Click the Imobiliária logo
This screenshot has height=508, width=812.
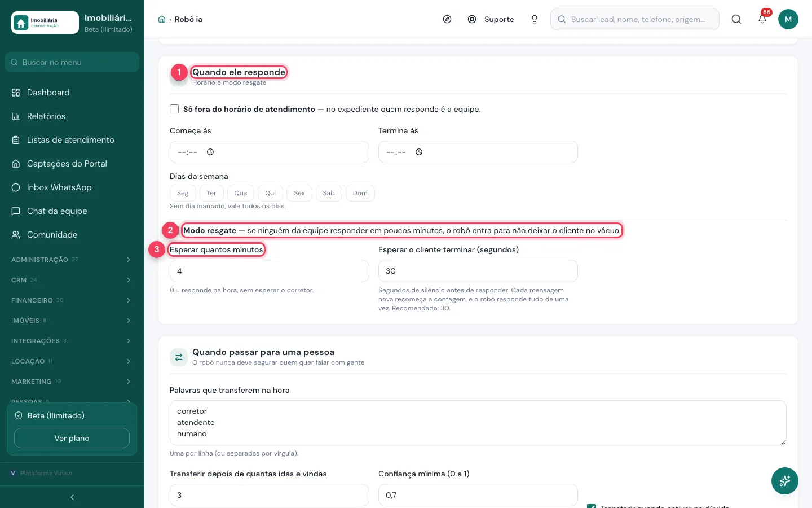tap(45, 23)
